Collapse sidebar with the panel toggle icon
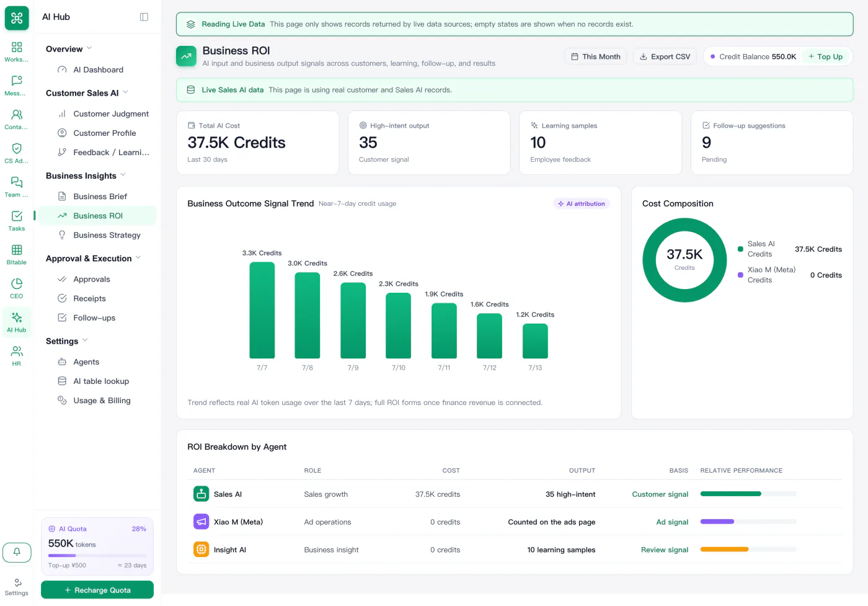This screenshot has height=606, width=868. point(144,17)
